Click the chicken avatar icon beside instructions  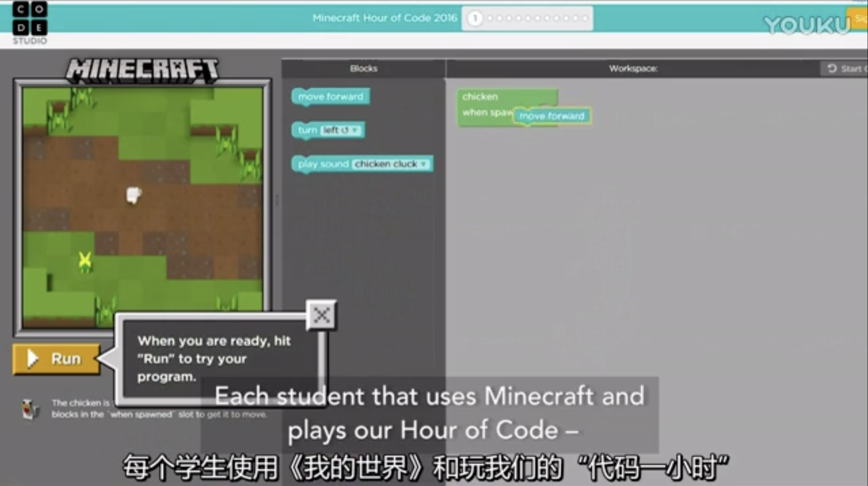click(31, 409)
